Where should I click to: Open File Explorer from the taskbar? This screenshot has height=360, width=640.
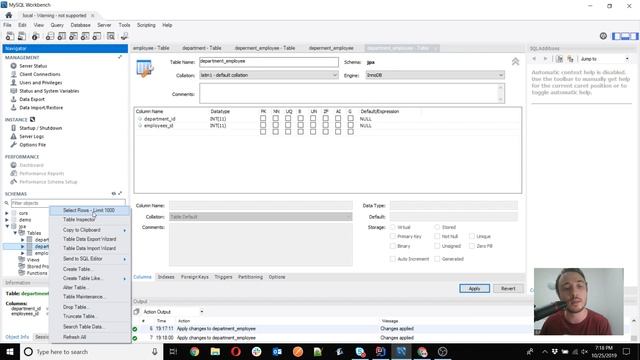(x=215, y=351)
